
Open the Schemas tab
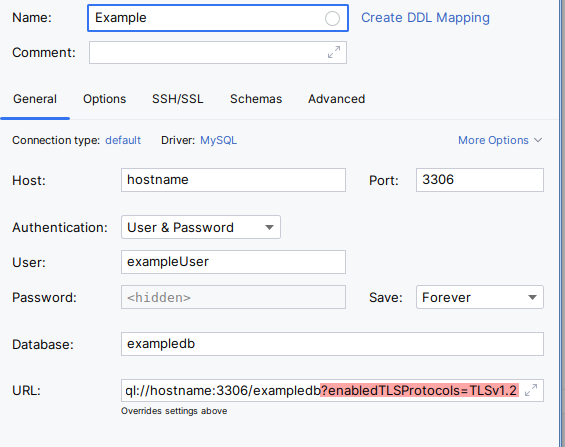click(256, 99)
